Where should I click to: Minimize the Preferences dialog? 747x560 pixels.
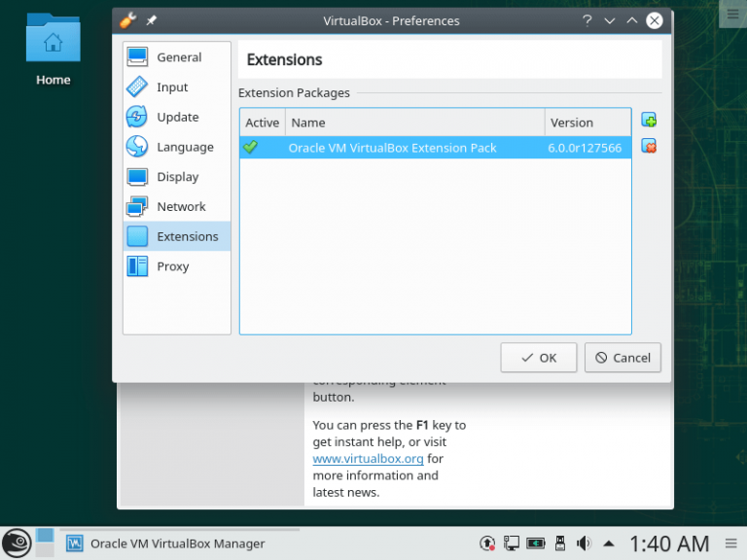tap(609, 20)
